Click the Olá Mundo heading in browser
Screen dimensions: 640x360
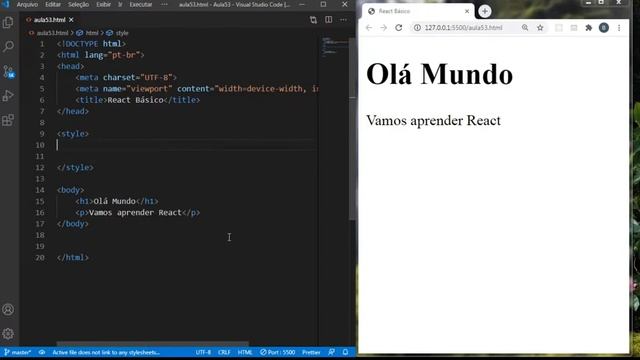440,74
